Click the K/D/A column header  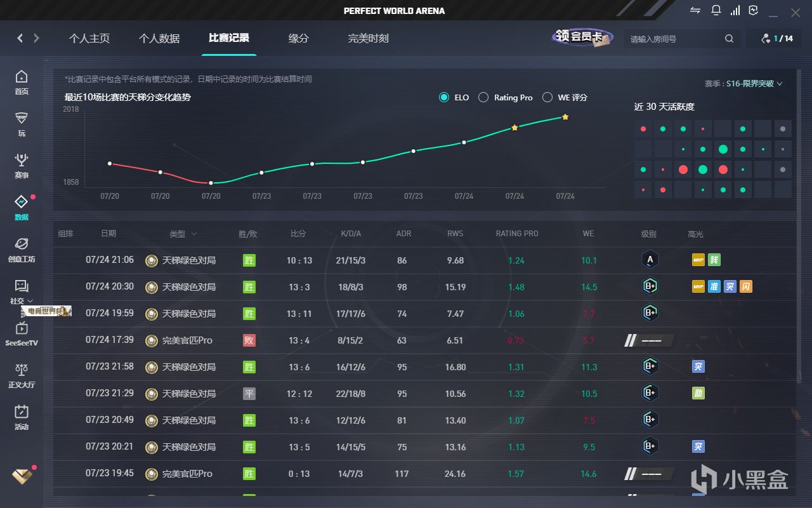pyautogui.click(x=351, y=234)
